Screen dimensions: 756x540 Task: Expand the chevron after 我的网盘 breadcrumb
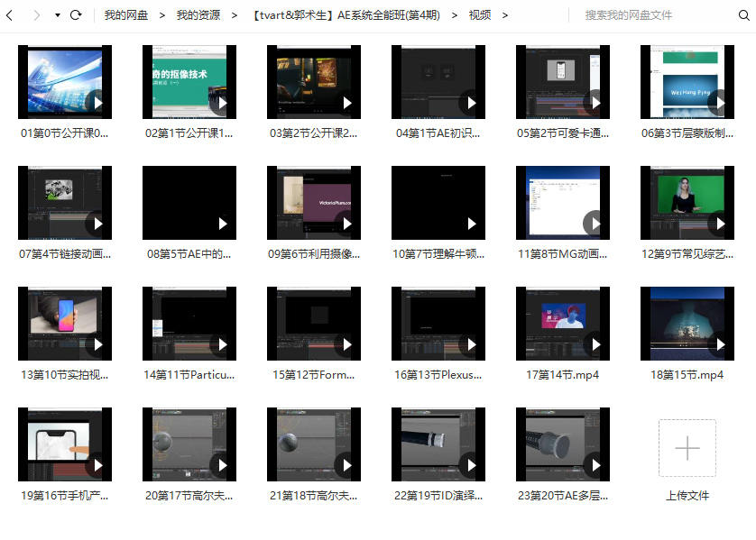click(x=162, y=15)
